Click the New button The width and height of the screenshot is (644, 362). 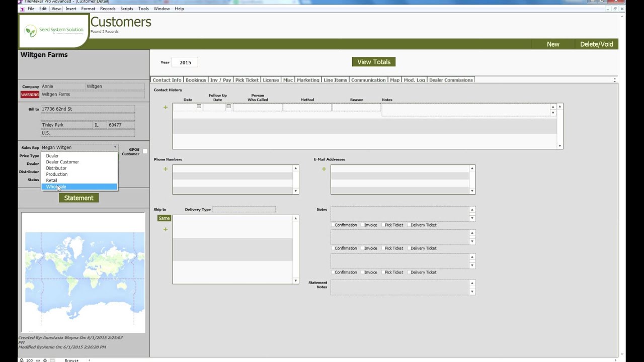tap(553, 44)
